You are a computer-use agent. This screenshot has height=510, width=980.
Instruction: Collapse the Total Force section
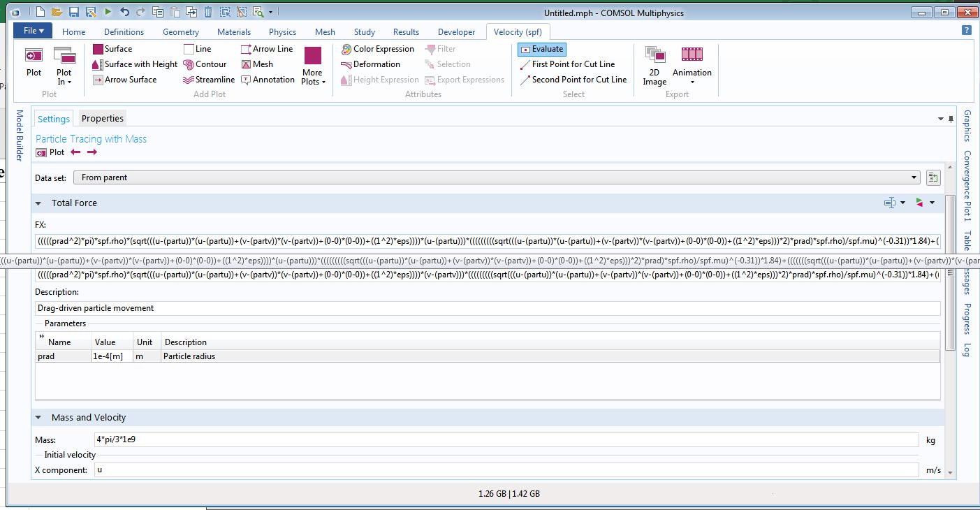38,203
